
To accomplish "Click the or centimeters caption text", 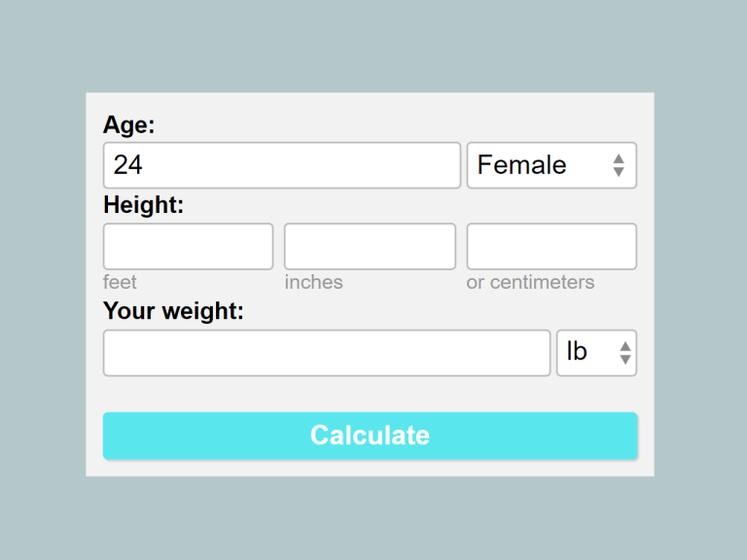I will click(530, 282).
